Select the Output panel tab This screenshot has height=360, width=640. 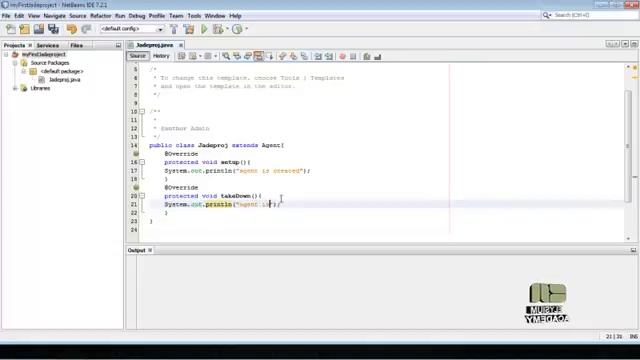point(136,250)
